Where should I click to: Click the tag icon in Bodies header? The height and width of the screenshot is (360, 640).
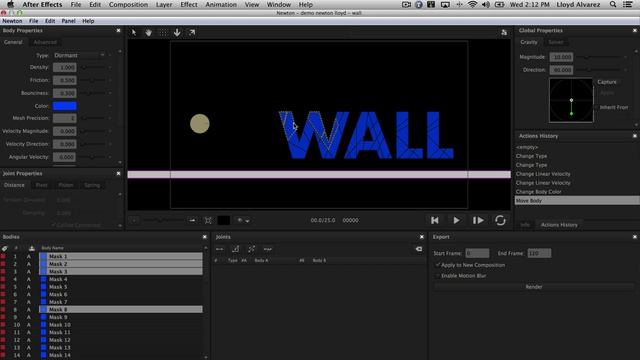(4, 248)
